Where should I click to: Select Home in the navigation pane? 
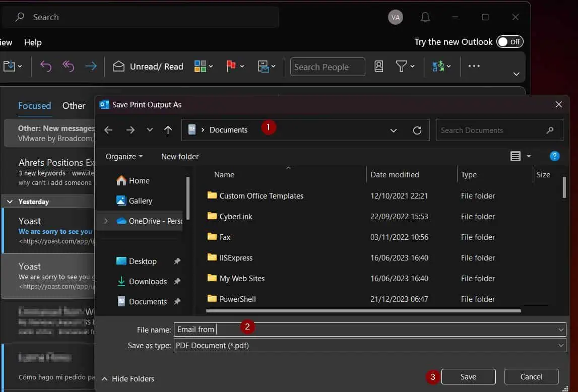coord(133,180)
